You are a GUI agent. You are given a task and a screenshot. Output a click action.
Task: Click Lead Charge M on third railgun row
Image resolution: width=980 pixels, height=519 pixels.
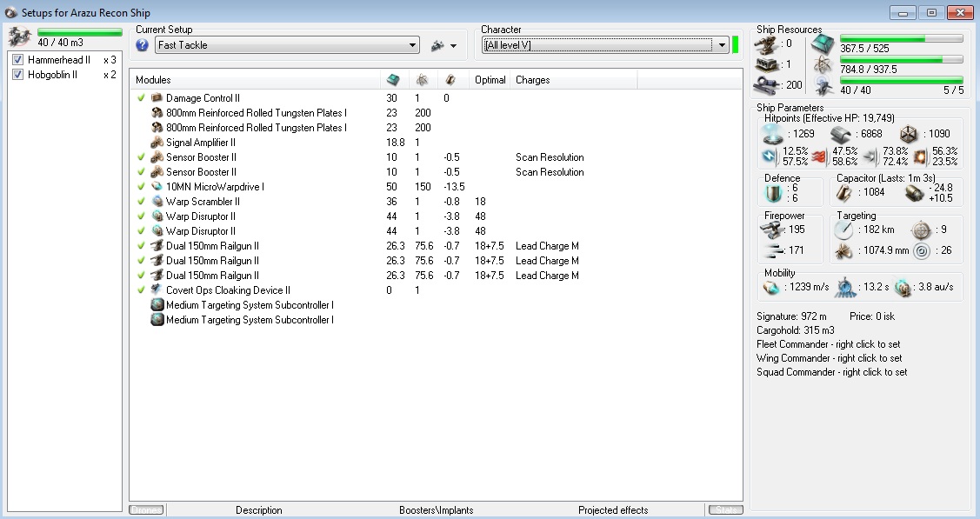(x=547, y=276)
